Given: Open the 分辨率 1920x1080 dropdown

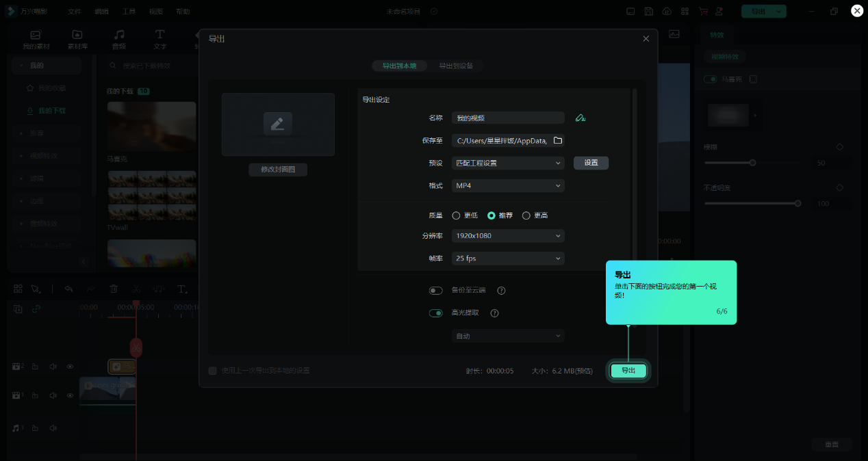Looking at the screenshot, I should coord(508,235).
